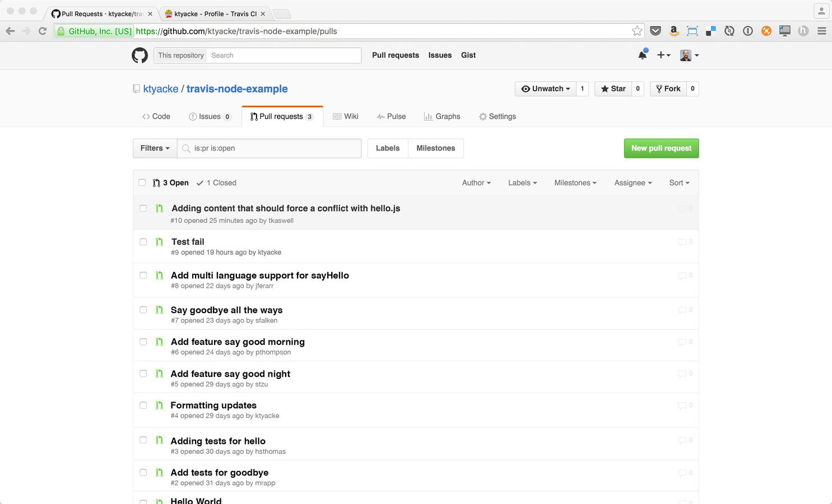Open the Chrome hamburger menu
The width and height of the screenshot is (832, 504).
pyautogui.click(x=822, y=31)
